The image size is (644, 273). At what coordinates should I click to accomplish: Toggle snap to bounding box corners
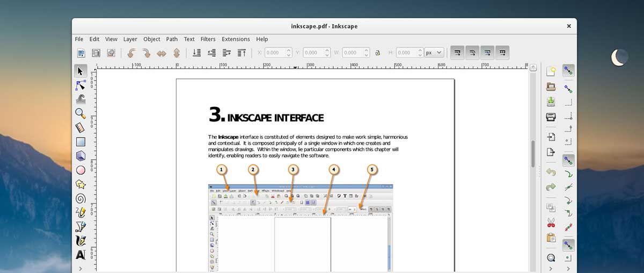(x=568, y=115)
